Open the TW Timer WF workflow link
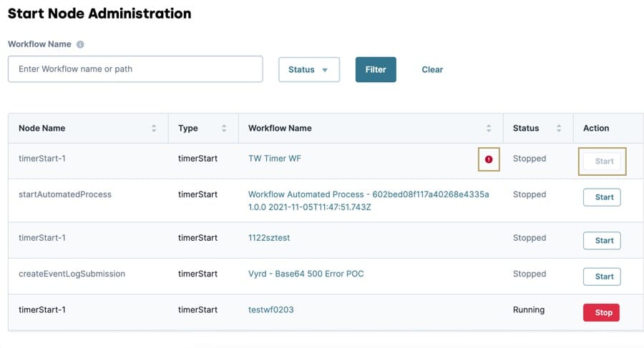This screenshot has width=644, height=348. click(x=274, y=159)
